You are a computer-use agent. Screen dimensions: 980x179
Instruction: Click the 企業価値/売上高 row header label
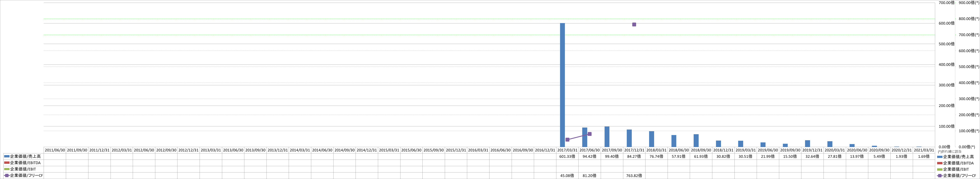(25, 157)
